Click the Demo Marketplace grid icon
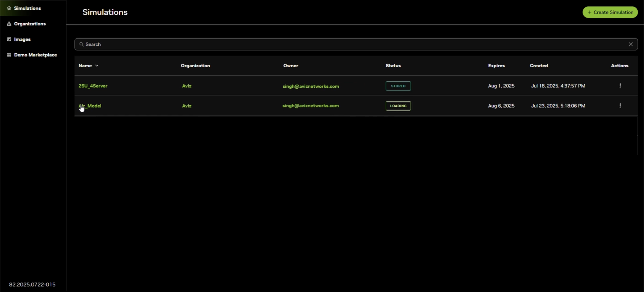Image resolution: width=644 pixels, height=292 pixels. click(x=9, y=55)
